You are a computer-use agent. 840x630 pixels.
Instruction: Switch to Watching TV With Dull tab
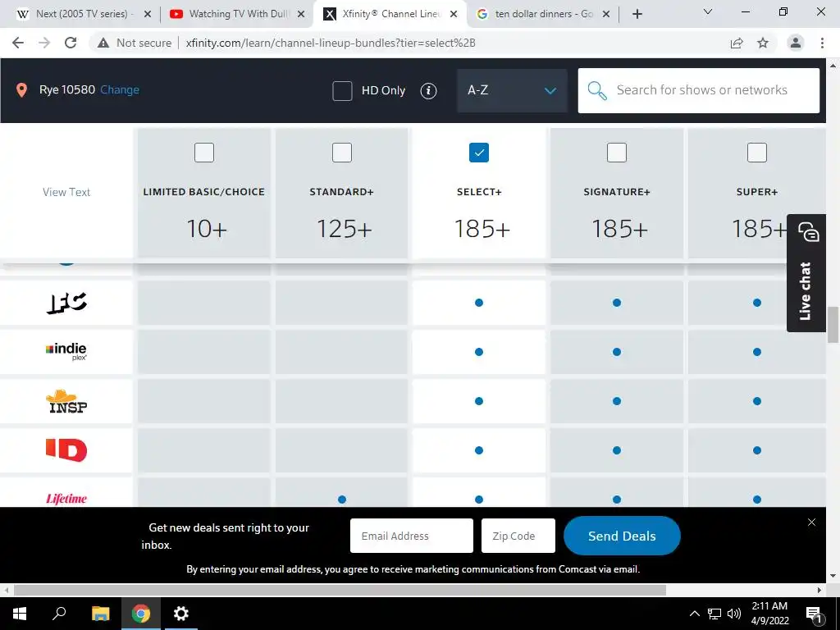click(239, 14)
